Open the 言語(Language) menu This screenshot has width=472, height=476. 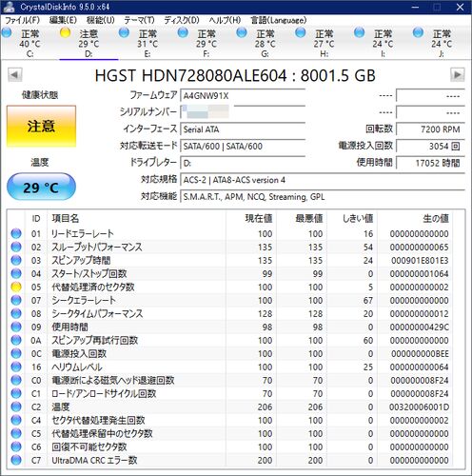point(279,20)
